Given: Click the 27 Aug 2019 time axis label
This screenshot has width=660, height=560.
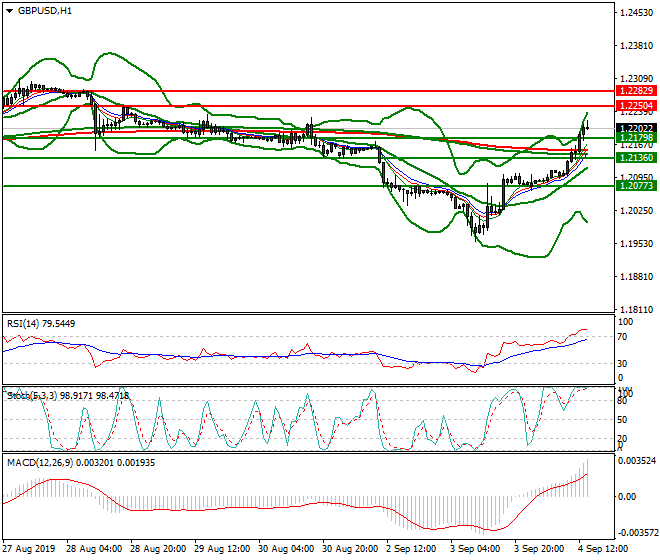Looking at the screenshot, I should pyautogui.click(x=29, y=549).
